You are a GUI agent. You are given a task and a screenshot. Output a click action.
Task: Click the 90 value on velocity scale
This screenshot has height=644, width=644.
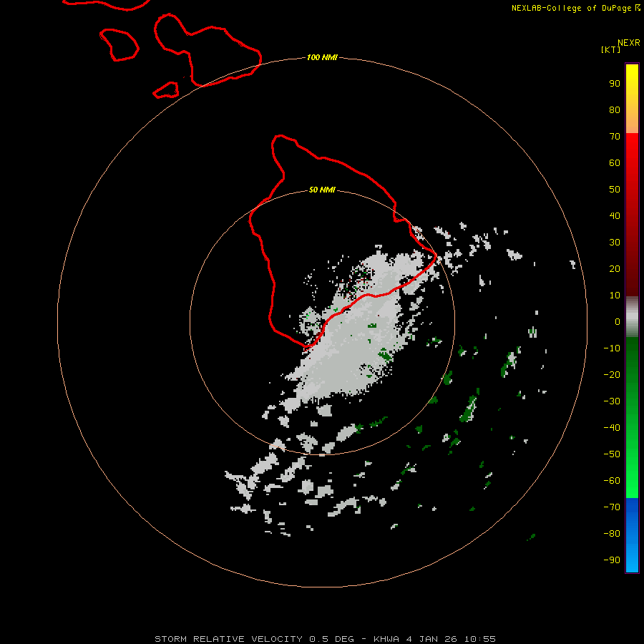click(615, 84)
